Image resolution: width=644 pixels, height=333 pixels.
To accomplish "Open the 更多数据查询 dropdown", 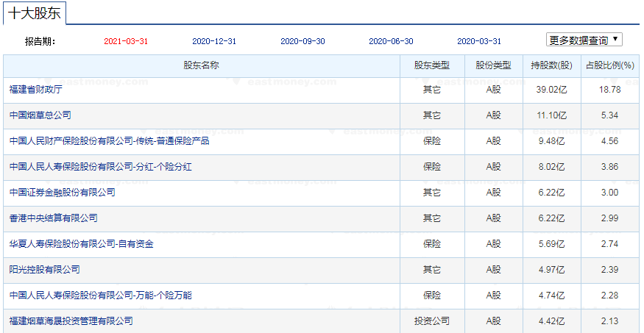I will [x=584, y=40].
